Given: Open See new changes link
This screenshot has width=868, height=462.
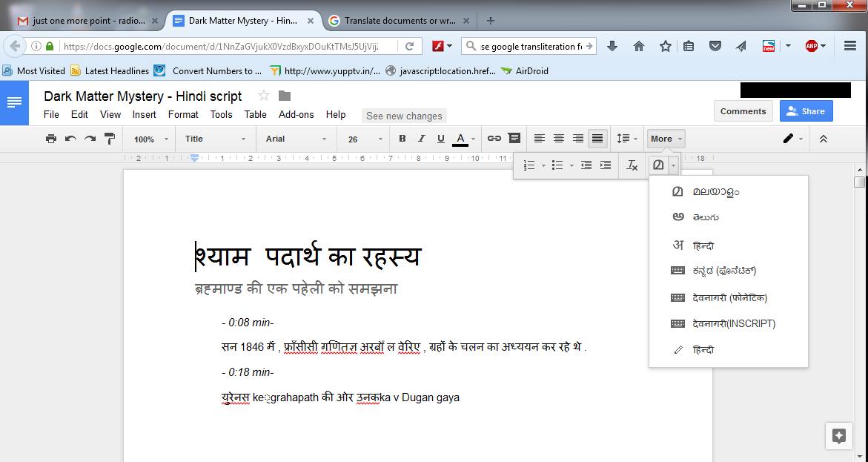Looking at the screenshot, I should click(404, 116).
